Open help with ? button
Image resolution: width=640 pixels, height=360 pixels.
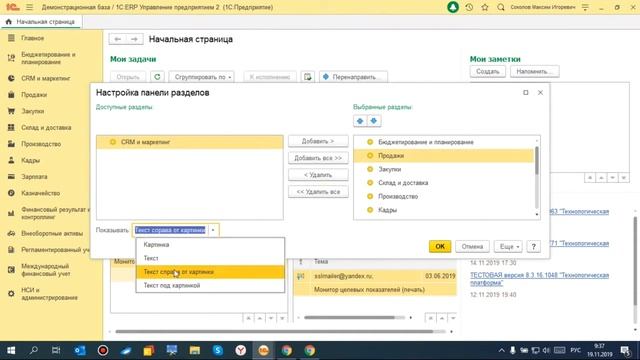point(533,246)
